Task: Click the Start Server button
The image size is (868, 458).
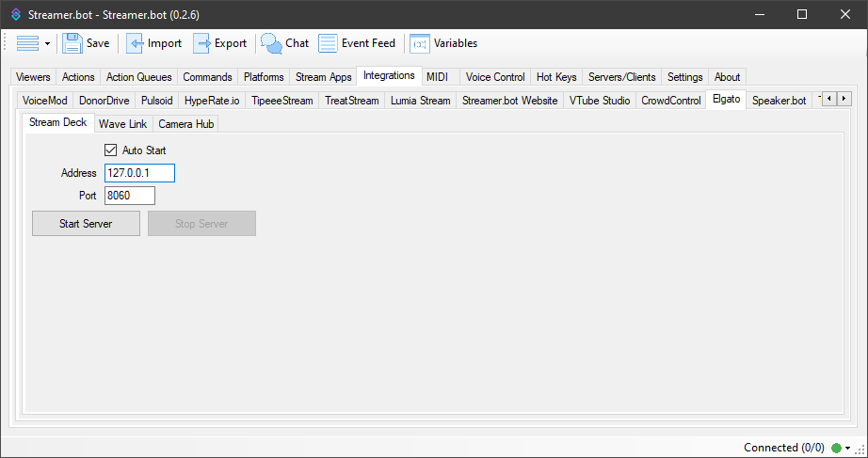Action: tap(86, 224)
